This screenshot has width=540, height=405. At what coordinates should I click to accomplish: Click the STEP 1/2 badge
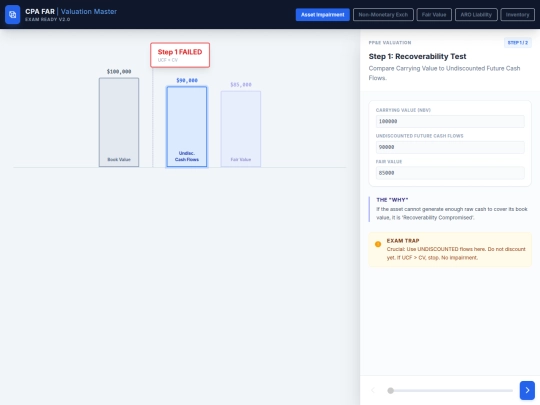click(518, 43)
